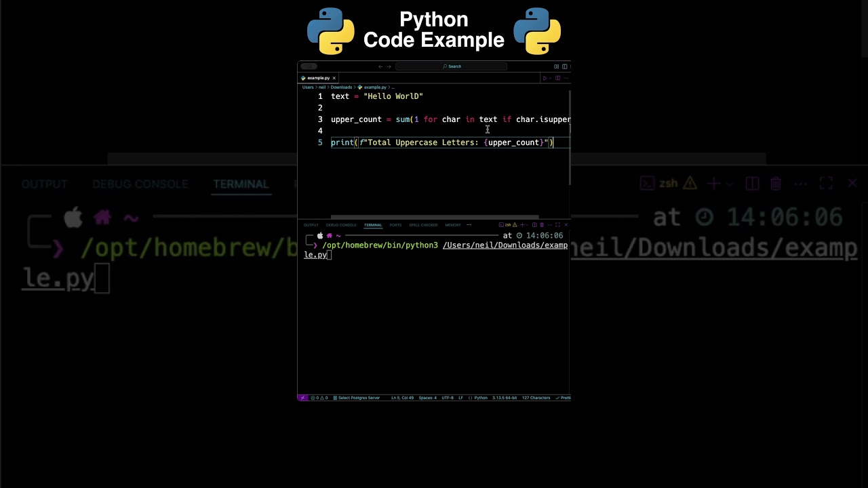
Task: Open the MEMORY panel tab
Action: (x=453, y=225)
